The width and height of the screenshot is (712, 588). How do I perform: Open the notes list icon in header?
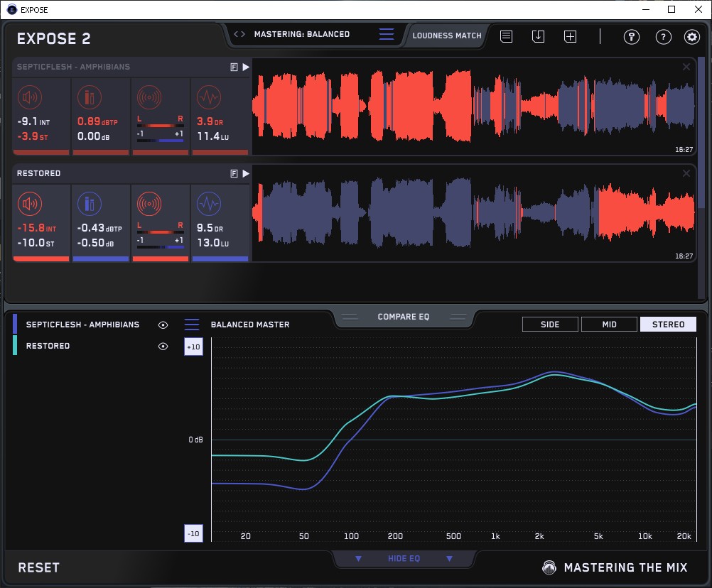point(507,36)
